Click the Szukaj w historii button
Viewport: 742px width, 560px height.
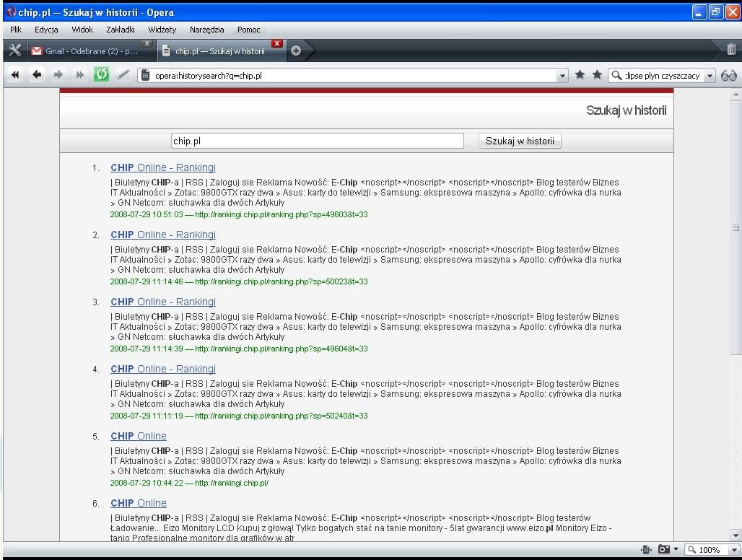[520, 141]
